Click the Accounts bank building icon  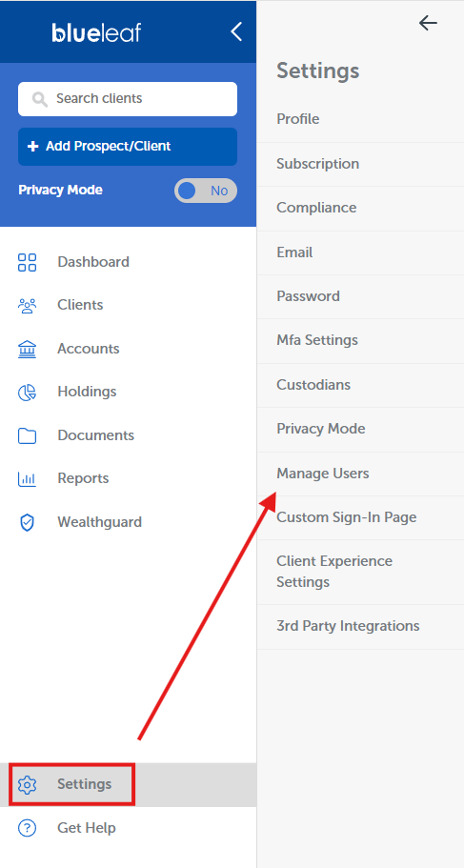(x=27, y=350)
